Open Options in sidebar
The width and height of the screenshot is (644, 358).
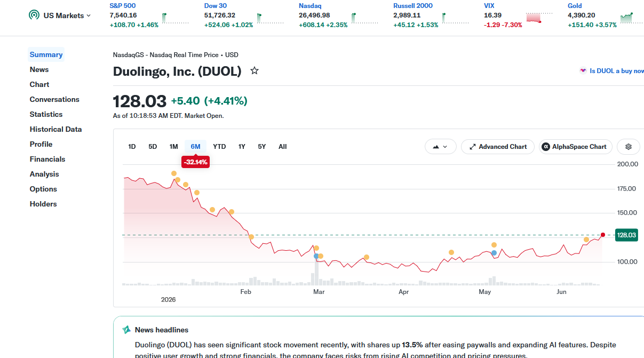pyautogui.click(x=43, y=189)
